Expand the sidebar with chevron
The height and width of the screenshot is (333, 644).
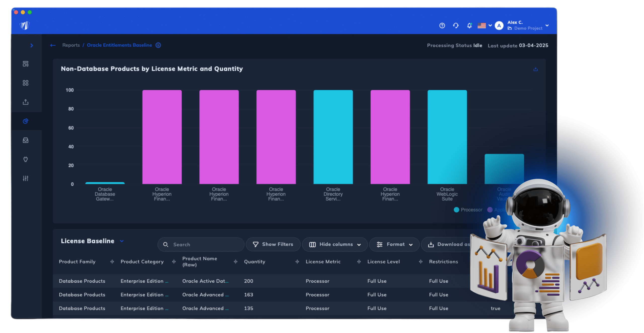[31, 45]
